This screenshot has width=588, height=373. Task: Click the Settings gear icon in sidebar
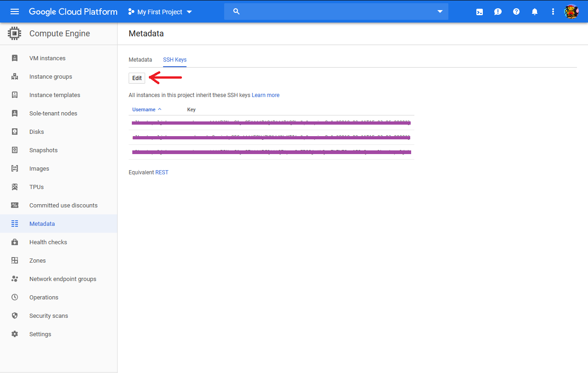(15, 334)
